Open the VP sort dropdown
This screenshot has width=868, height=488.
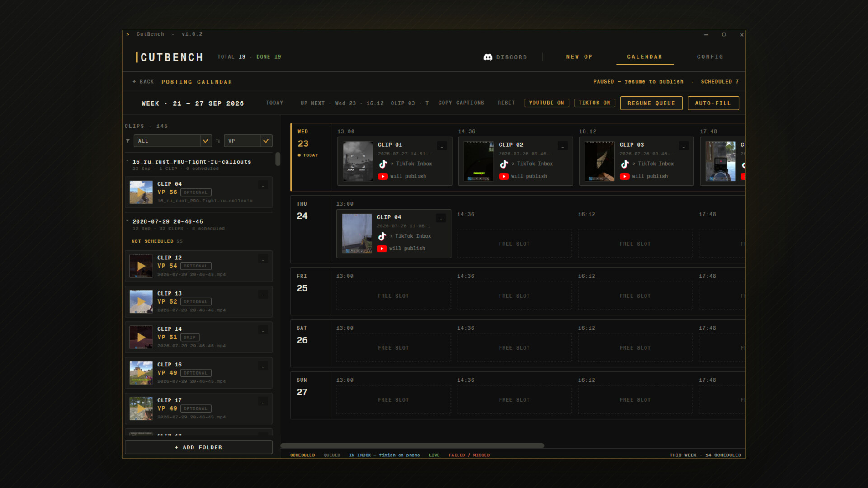[248, 141]
